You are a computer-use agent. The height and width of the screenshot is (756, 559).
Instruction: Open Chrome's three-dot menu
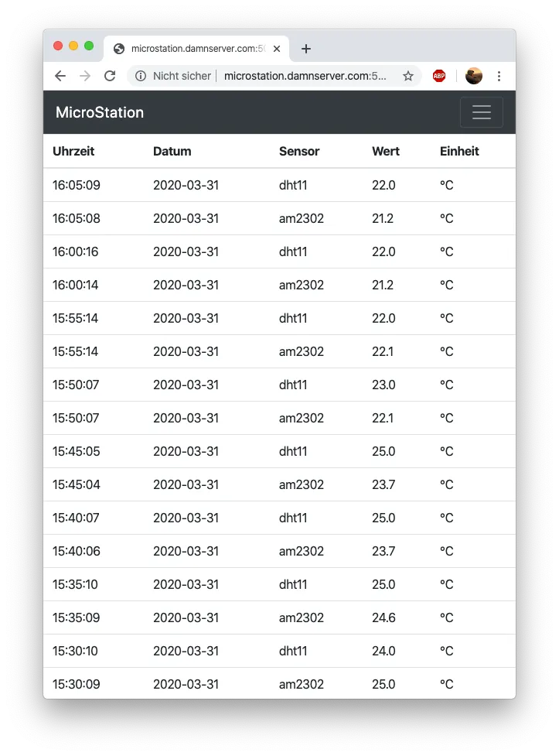tap(499, 76)
